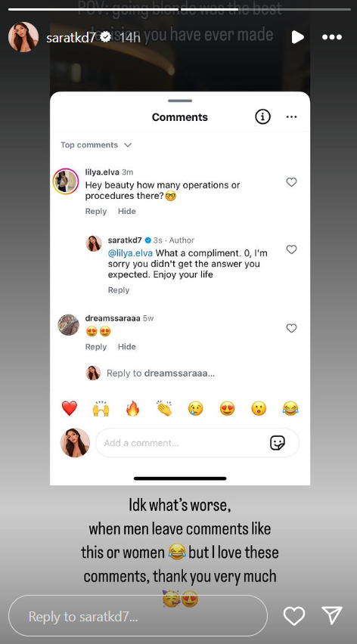
Task: Open comments panel three-dot menu
Action: point(291,117)
